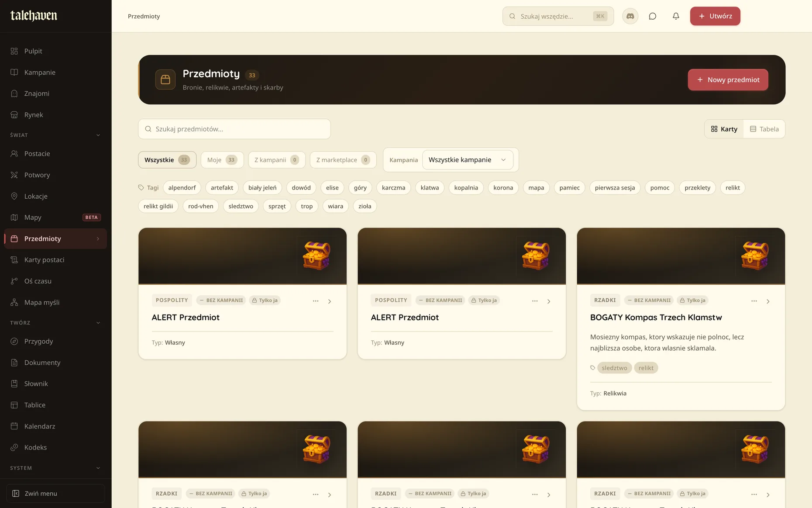The height and width of the screenshot is (508, 812).
Task: Open the Postacie sidebar link
Action: (x=55, y=154)
